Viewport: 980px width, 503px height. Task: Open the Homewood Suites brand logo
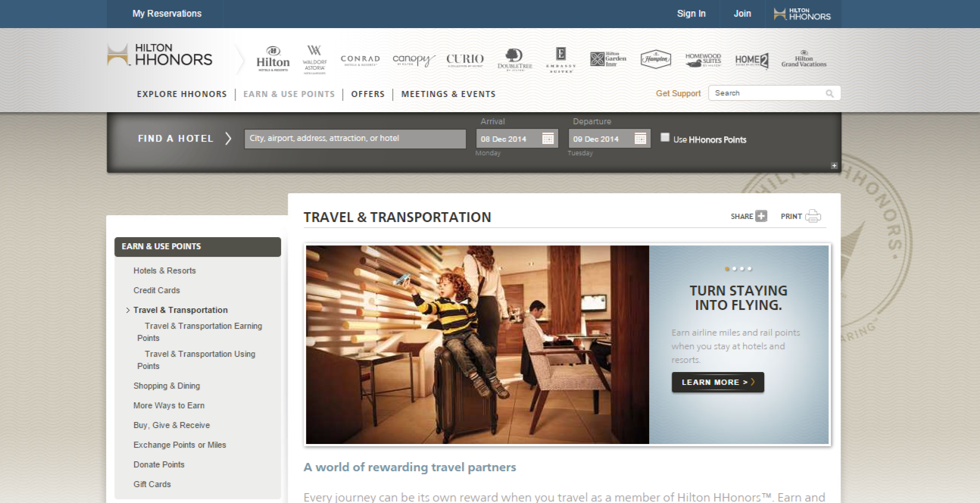tap(703, 60)
